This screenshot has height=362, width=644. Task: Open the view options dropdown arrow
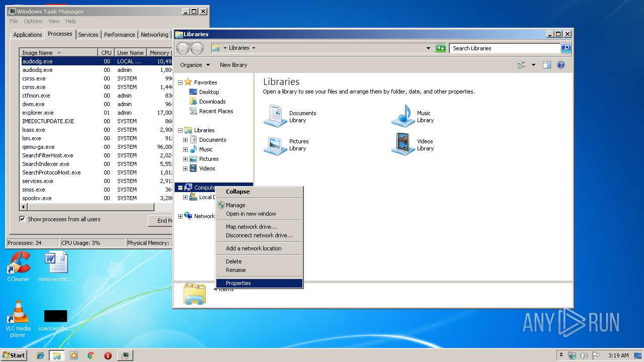(533, 65)
